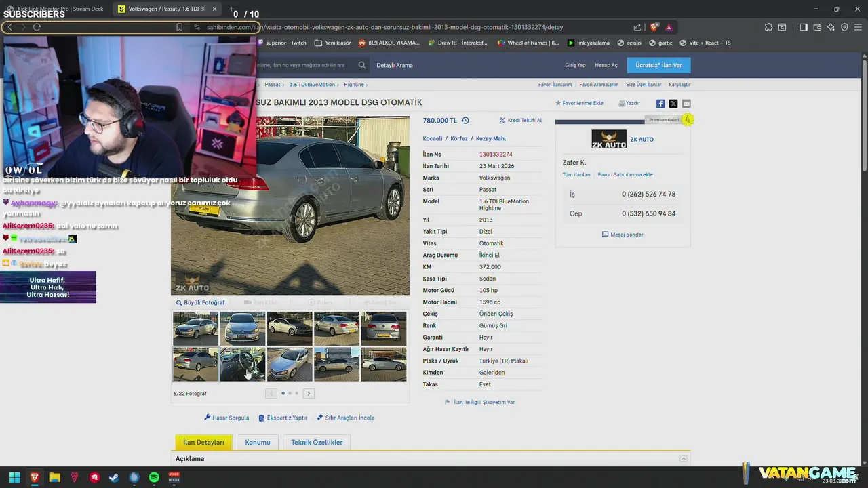Open Teknik Özellikler tab
The width and height of the screenshot is (868, 488).
click(317, 442)
